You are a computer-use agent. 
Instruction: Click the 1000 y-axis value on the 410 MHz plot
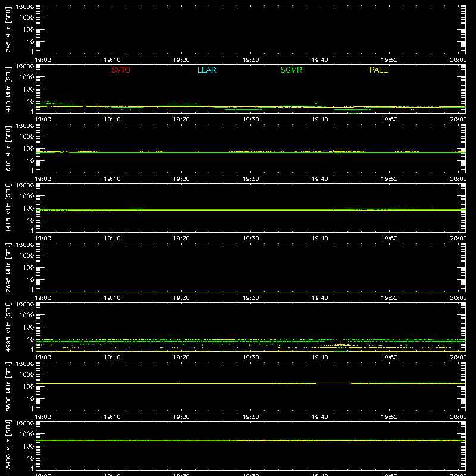click(x=27, y=77)
